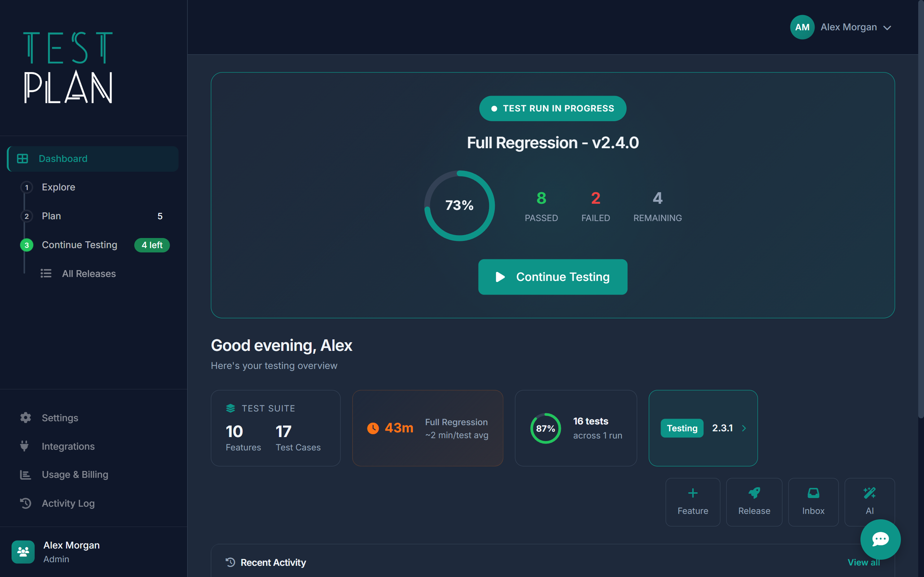924x577 pixels.
Task: Switch to the Explore step
Action: point(58,187)
